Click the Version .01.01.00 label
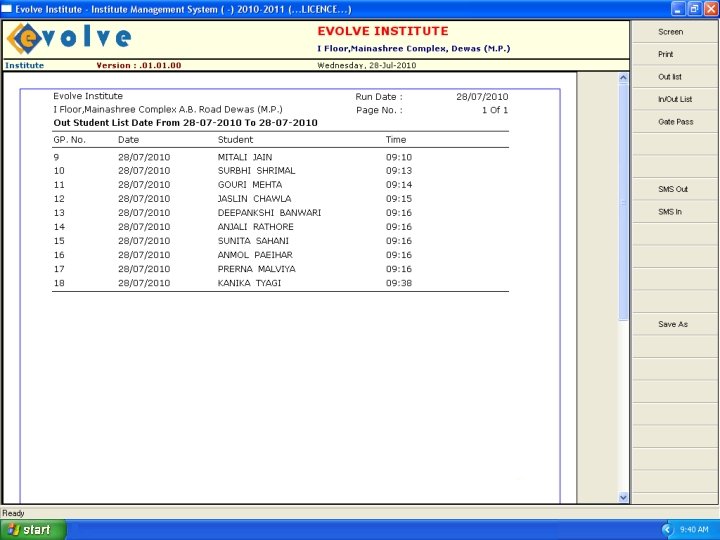Viewport: 720px width, 540px height. click(x=139, y=65)
